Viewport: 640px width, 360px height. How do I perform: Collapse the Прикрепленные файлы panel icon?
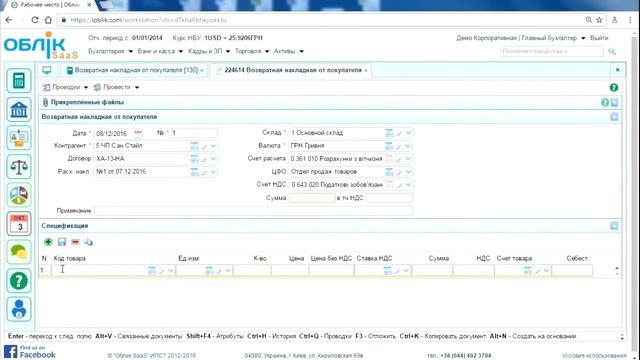point(614,102)
